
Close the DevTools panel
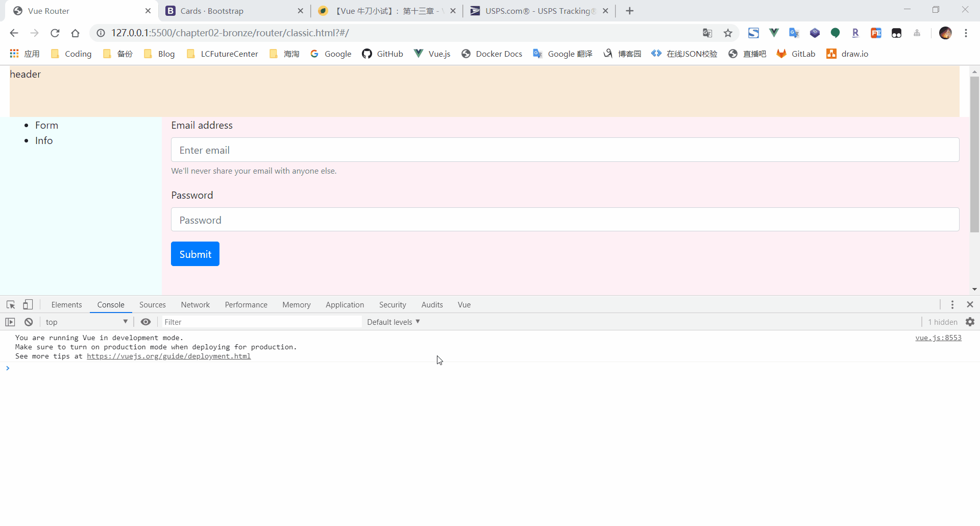[x=970, y=305]
